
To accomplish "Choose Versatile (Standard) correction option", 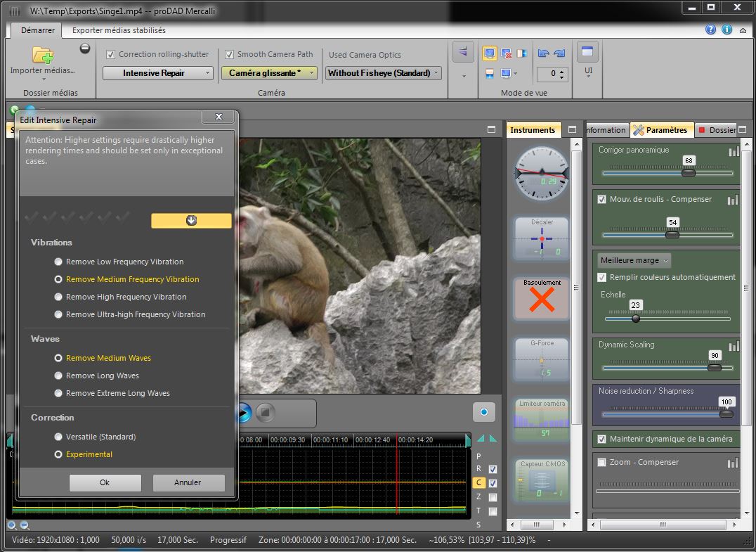I will click(59, 437).
